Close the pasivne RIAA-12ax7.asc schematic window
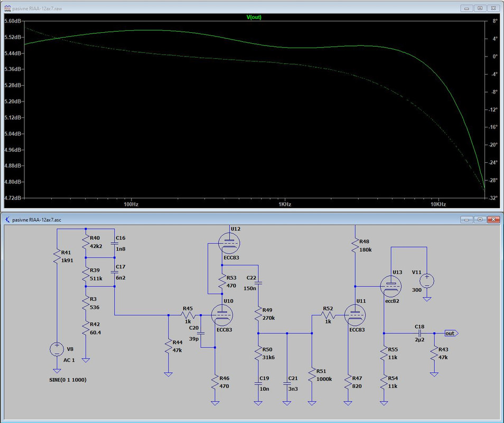Image resolution: width=504 pixels, height=423 pixels. (x=493, y=219)
